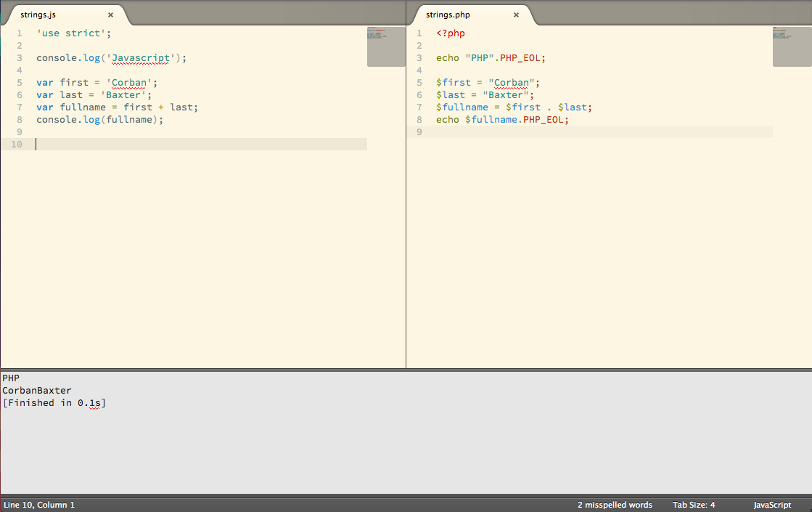Open the Tab Size: 4 menu
This screenshot has height=512, width=812.
click(693, 505)
